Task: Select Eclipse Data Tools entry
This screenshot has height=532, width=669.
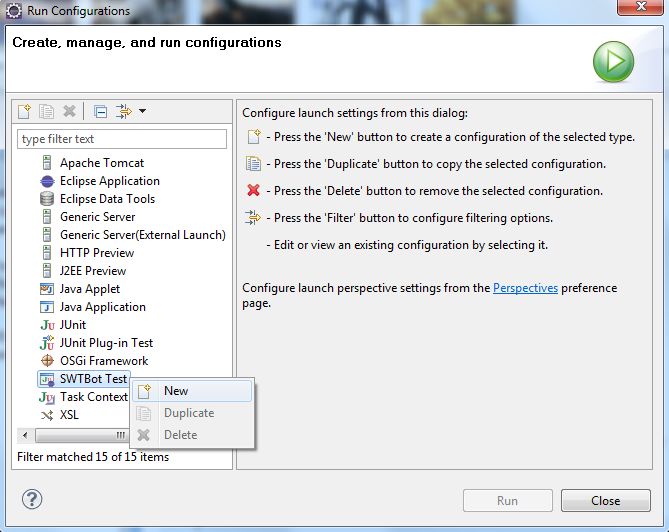Action: pos(108,199)
